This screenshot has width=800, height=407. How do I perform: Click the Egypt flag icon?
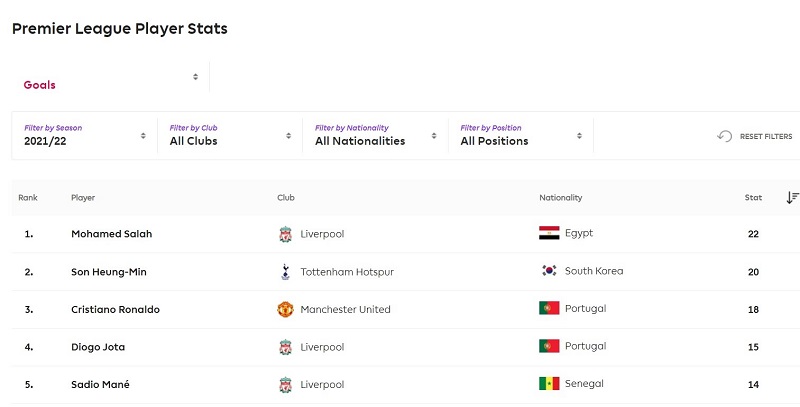tap(548, 233)
